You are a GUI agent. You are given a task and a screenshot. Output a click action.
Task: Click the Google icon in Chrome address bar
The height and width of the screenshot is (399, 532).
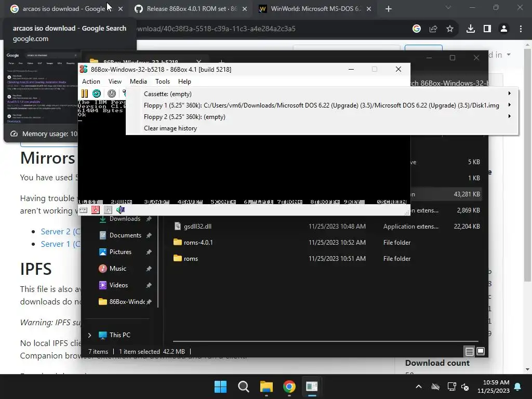(x=417, y=29)
